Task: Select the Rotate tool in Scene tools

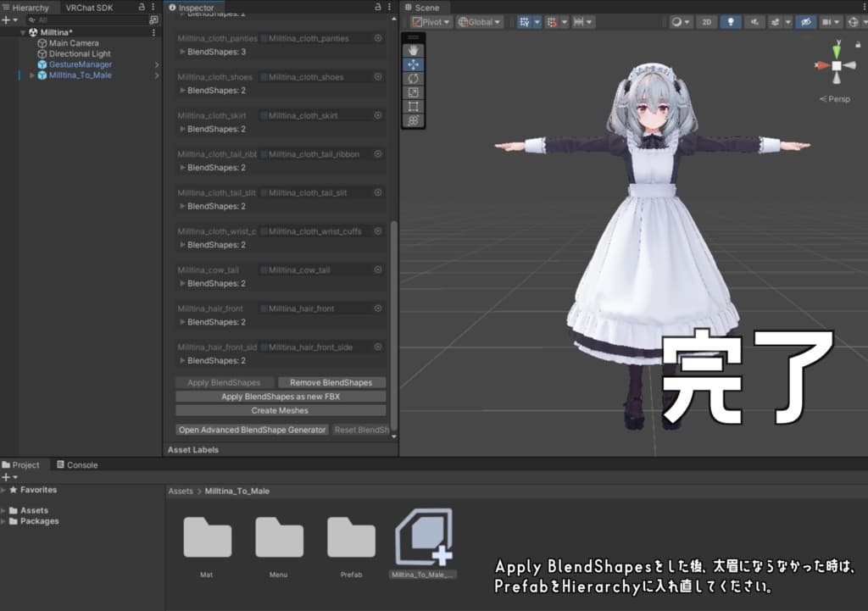Action: pos(413,79)
